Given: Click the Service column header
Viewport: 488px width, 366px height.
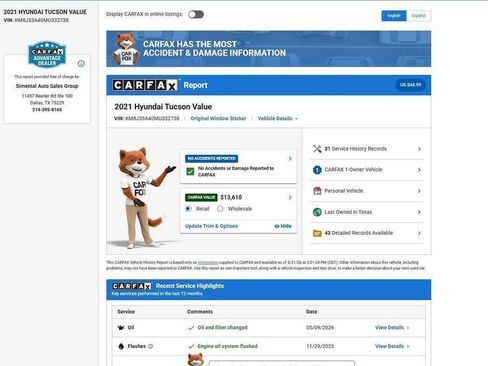Looking at the screenshot, I should pyautogui.click(x=126, y=312).
